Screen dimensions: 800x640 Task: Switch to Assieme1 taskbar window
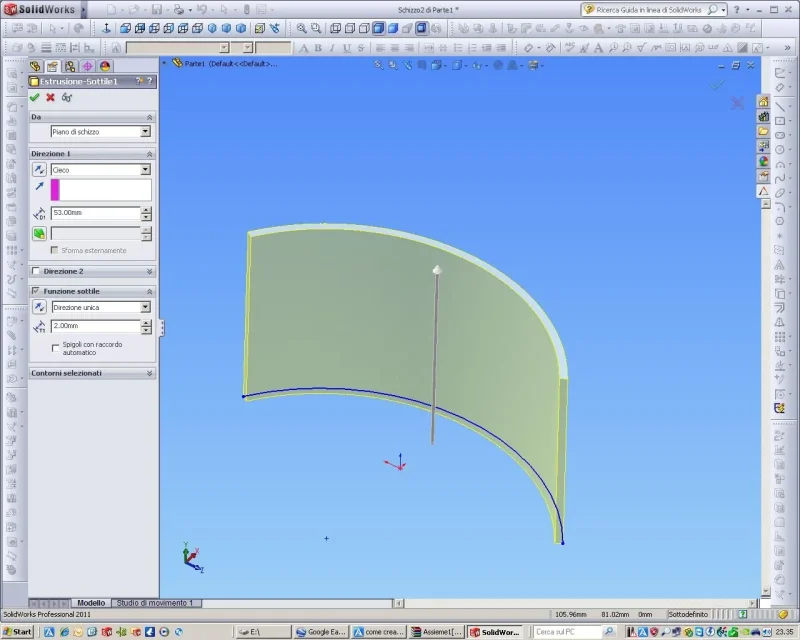coord(437,632)
